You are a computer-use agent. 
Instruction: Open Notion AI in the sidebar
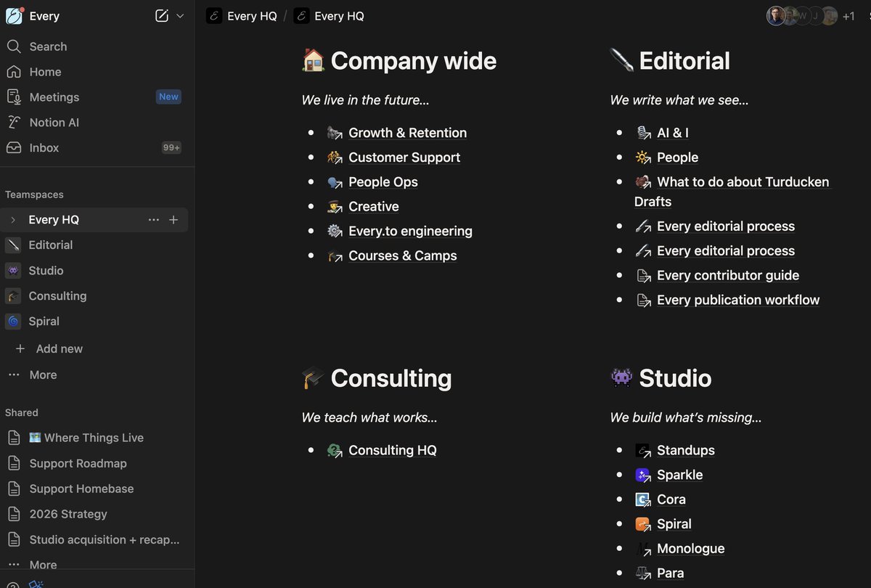tap(54, 123)
